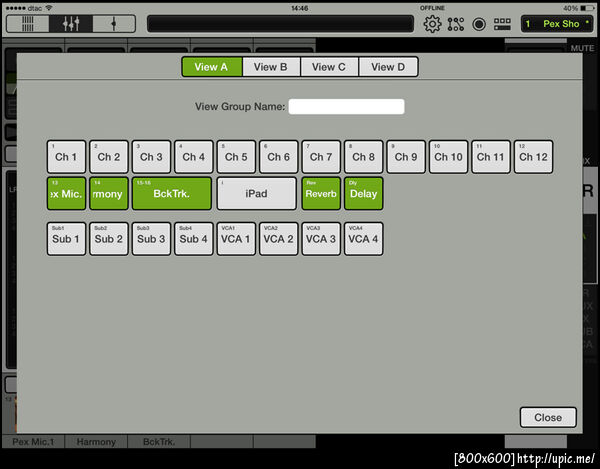Toggle Ch 2 in view group
The image size is (600, 469).
coord(109,157)
